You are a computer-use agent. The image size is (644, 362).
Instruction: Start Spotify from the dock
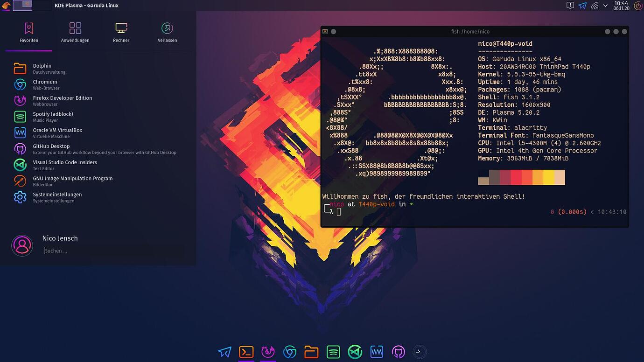tap(333, 352)
